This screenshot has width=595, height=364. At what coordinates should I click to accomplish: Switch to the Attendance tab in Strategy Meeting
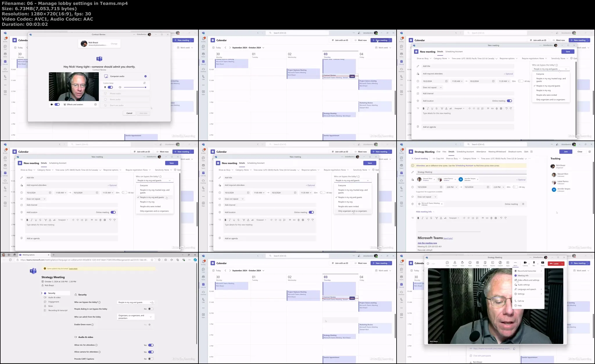(x=481, y=152)
